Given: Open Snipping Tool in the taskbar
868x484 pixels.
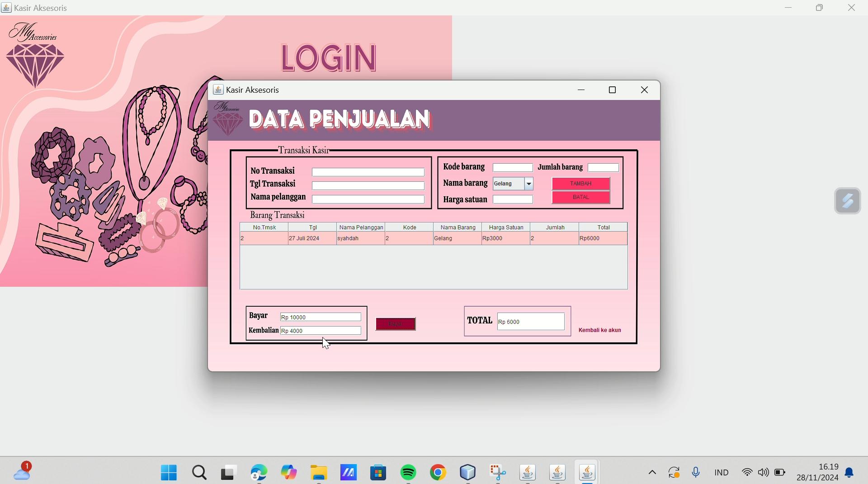Looking at the screenshot, I should 498,473.
